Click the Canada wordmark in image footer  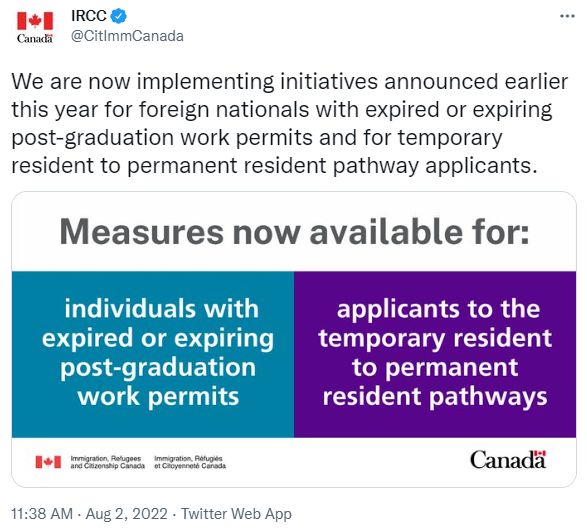(508, 459)
